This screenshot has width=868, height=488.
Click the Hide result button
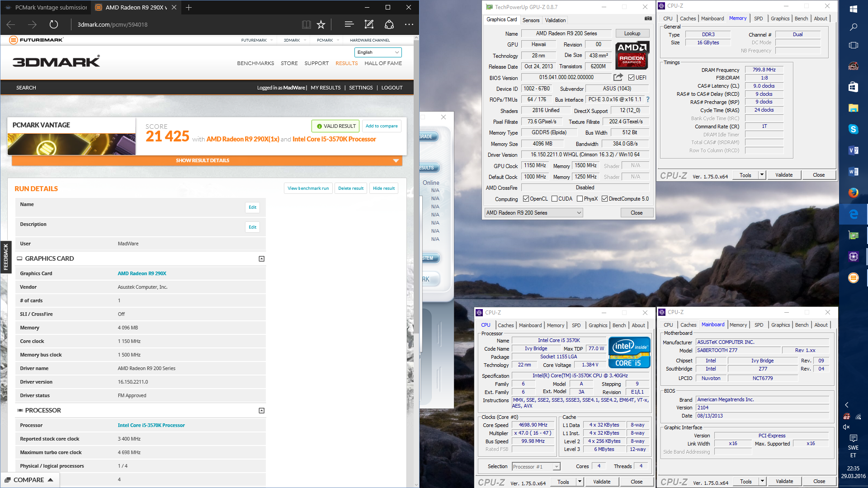pyautogui.click(x=383, y=188)
